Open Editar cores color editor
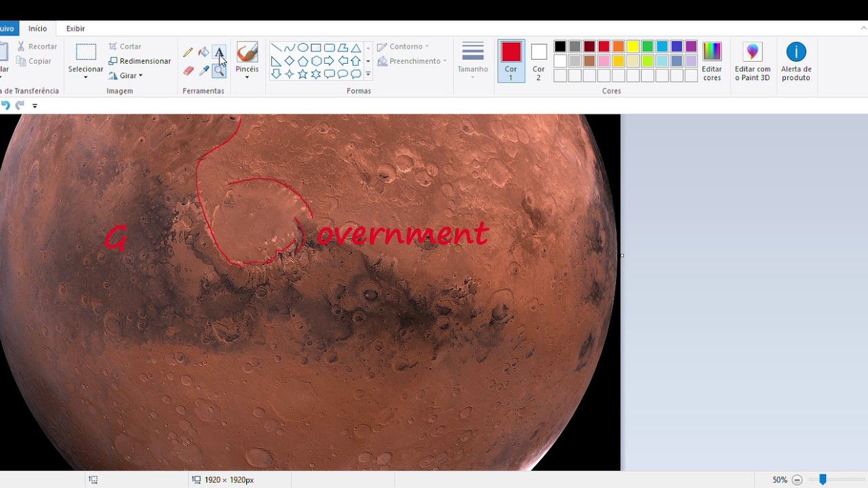Screen dimensions: 868x488 click(712, 62)
